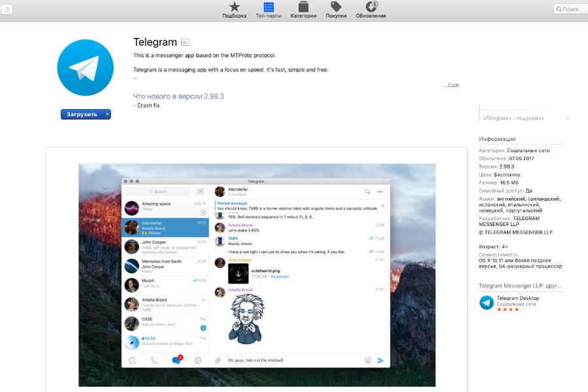Expand the Загрузить button dropdown arrow
Screen dimensions: 588x392
tap(106, 114)
